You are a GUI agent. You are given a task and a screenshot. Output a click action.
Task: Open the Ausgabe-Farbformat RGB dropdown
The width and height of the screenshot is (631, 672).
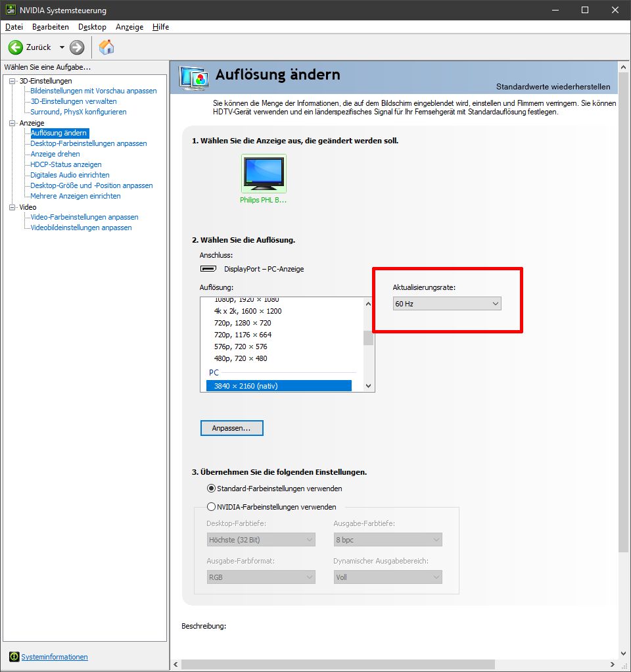coord(261,577)
